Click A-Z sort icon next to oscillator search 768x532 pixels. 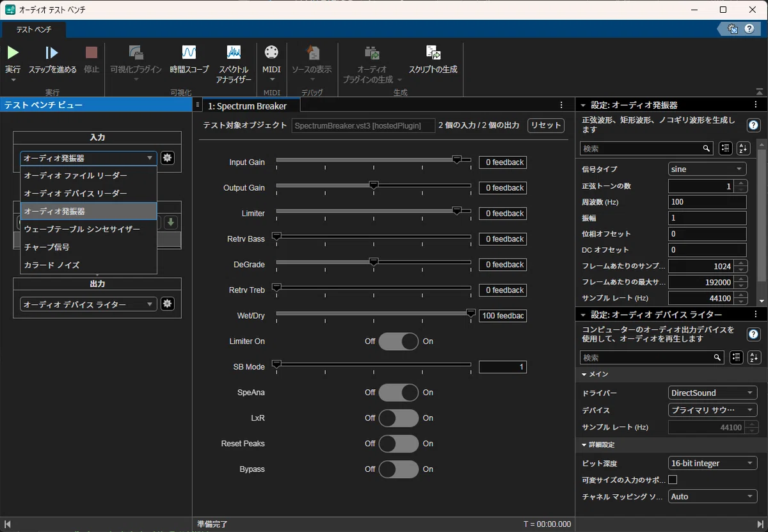743,148
